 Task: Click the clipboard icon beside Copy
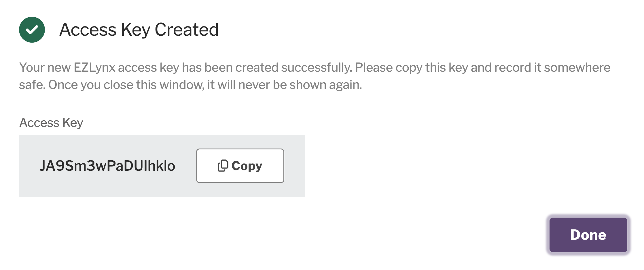tap(223, 166)
